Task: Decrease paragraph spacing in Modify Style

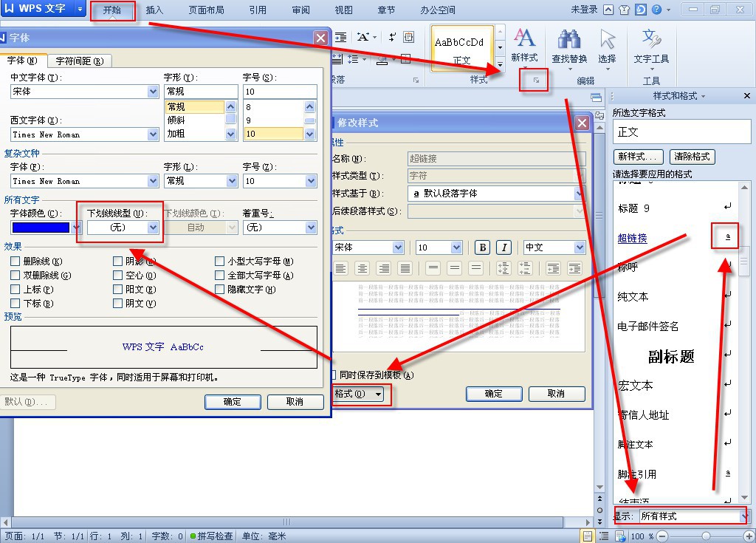Action: pyautogui.click(x=525, y=268)
